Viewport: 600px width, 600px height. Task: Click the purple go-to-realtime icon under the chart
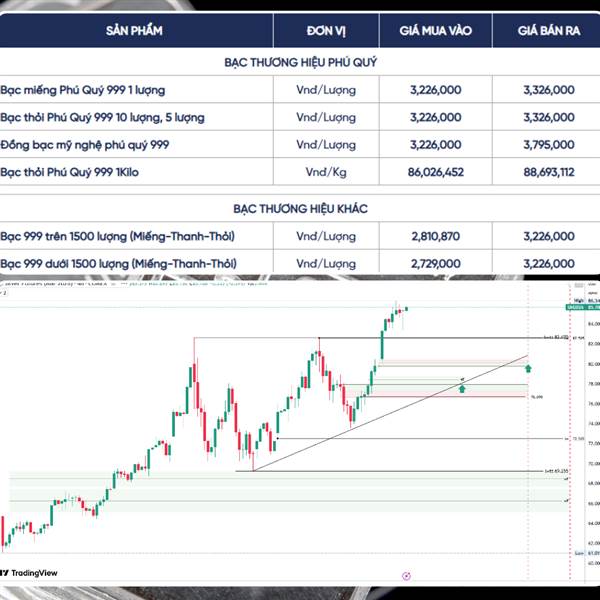(x=406, y=576)
